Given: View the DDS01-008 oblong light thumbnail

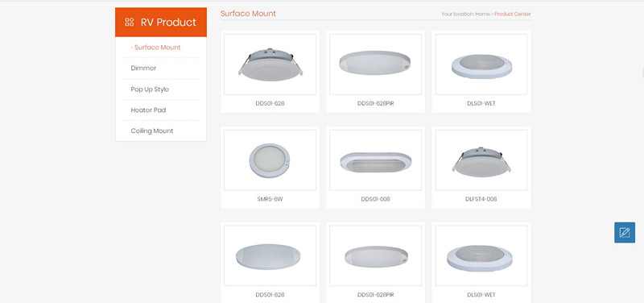Looking at the screenshot, I should [375, 160].
